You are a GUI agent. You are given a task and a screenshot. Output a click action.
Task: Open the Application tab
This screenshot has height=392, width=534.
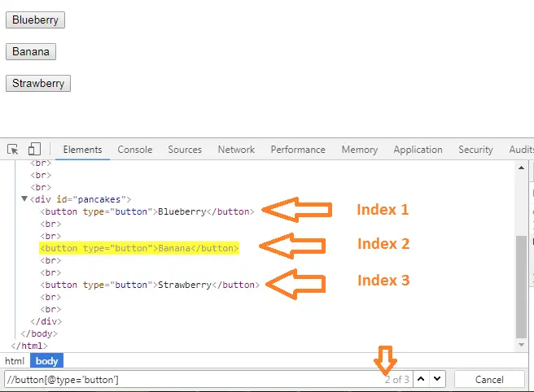(x=418, y=150)
